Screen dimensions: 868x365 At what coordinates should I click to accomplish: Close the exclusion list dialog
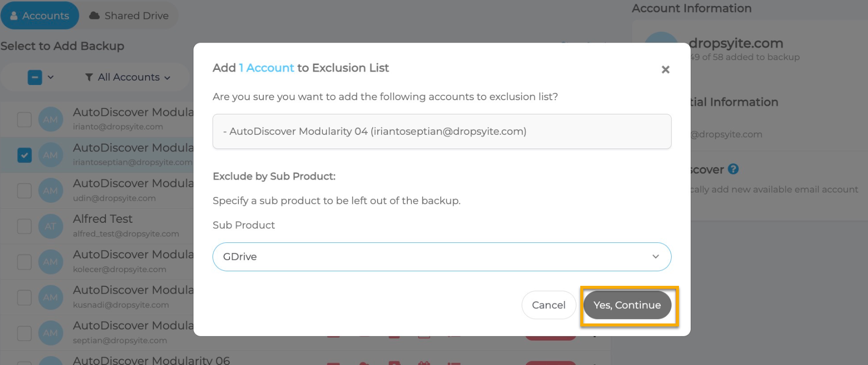tap(665, 70)
